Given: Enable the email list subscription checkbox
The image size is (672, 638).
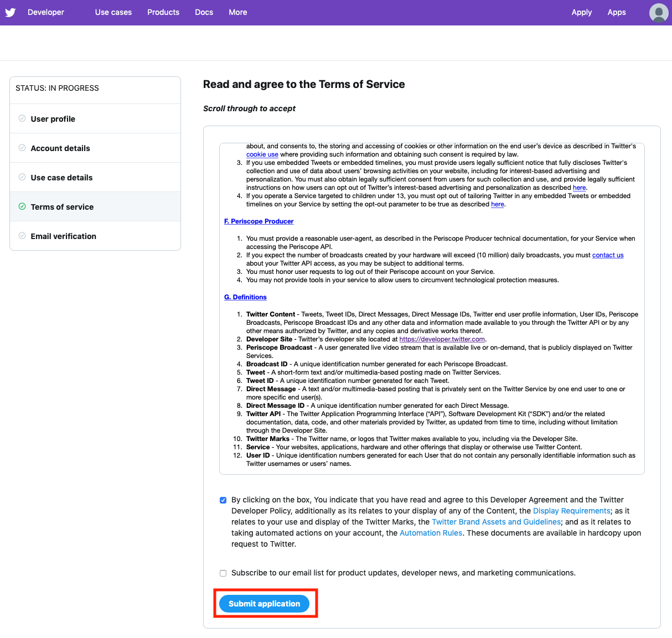Looking at the screenshot, I should (x=223, y=573).
